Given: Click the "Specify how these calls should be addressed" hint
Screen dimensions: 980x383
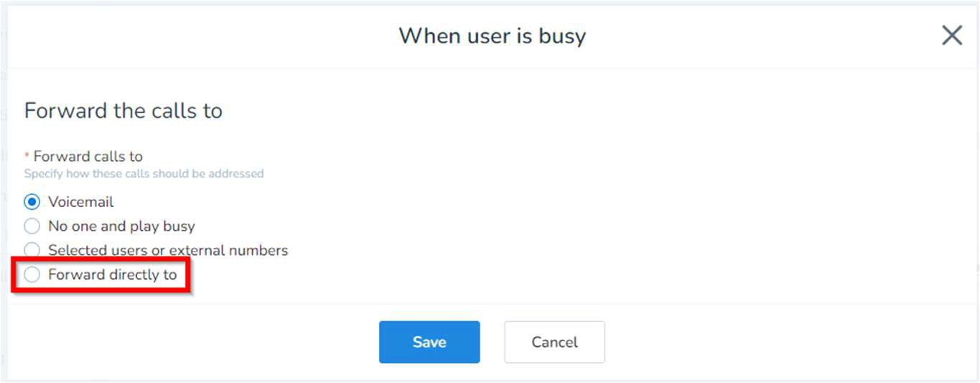Looking at the screenshot, I should 144,174.
